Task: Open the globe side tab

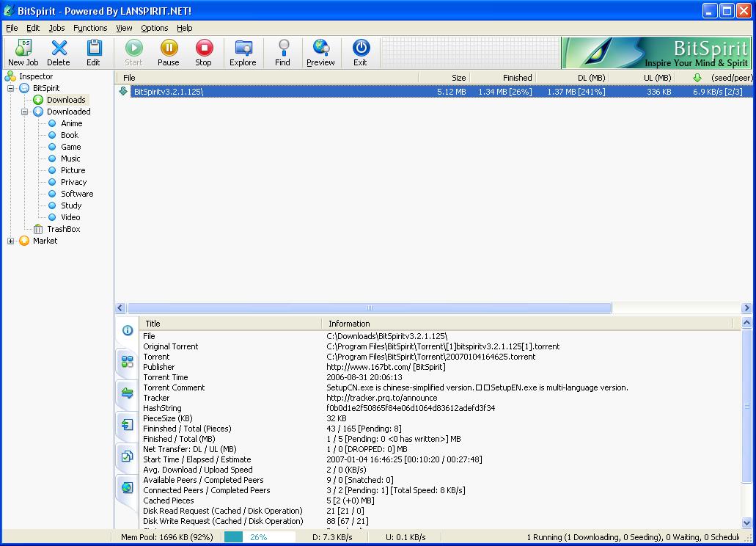Action: tap(128, 487)
